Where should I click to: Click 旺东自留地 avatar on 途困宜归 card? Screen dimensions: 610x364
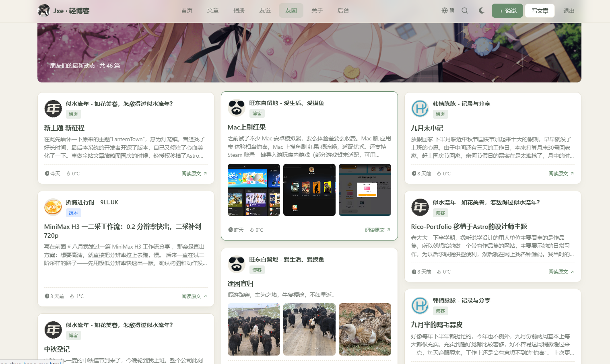237,264
